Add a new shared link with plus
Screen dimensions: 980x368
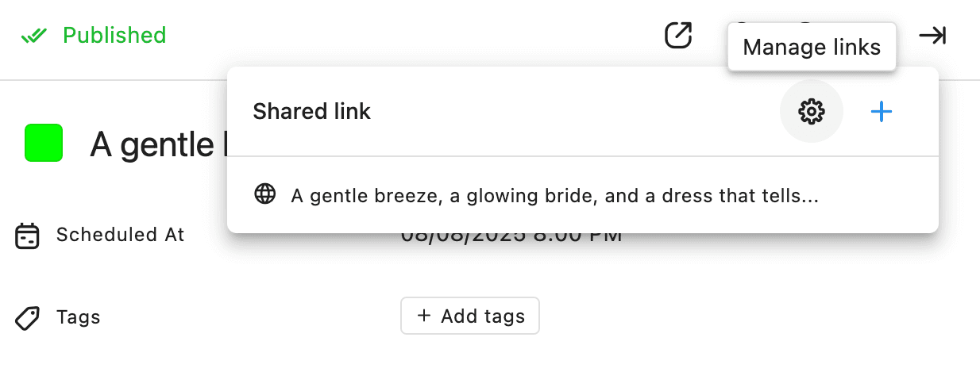[x=882, y=112]
